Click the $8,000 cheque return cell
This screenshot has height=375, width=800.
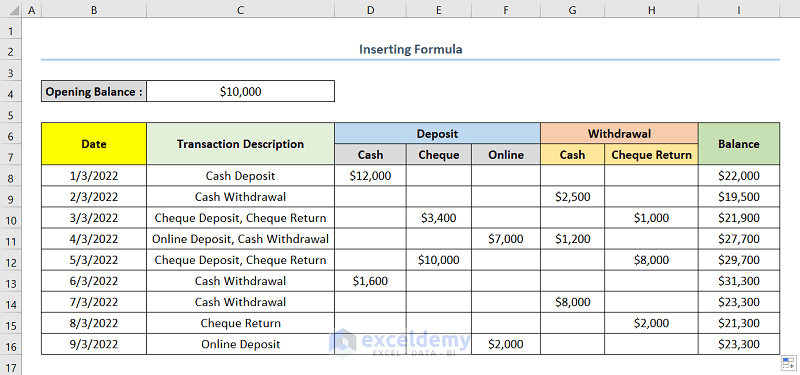point(652,260)
